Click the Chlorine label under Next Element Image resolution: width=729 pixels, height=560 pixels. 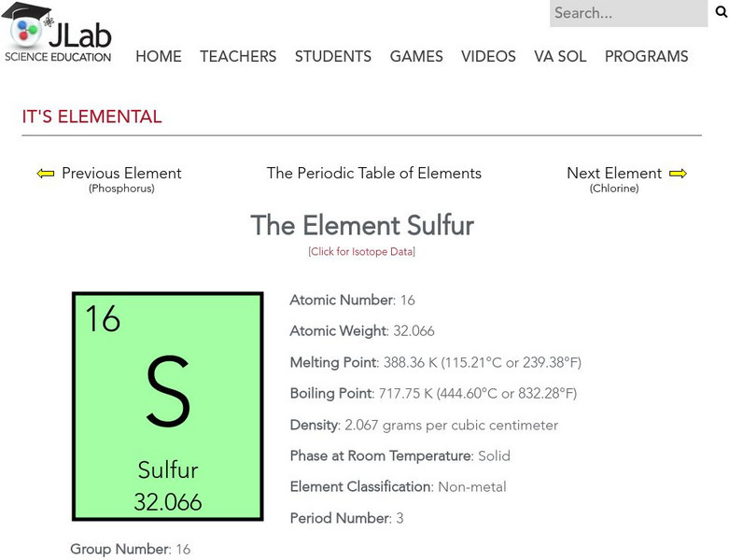(614, 189)
